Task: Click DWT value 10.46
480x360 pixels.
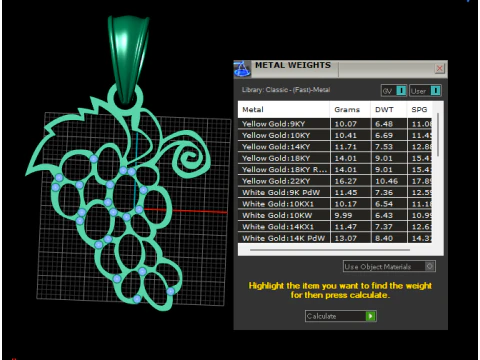Action: (387, 181)
